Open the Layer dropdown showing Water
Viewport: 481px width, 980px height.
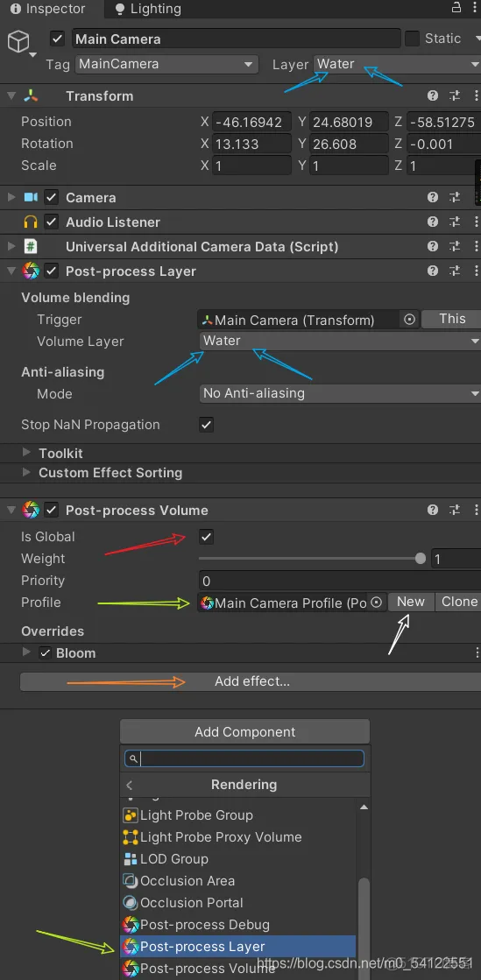(397, 64)
